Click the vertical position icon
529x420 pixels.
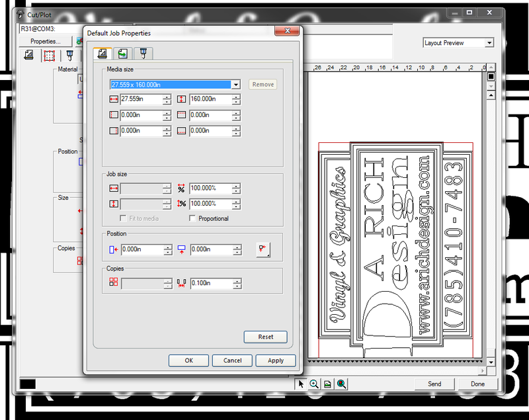click(181, 249)
